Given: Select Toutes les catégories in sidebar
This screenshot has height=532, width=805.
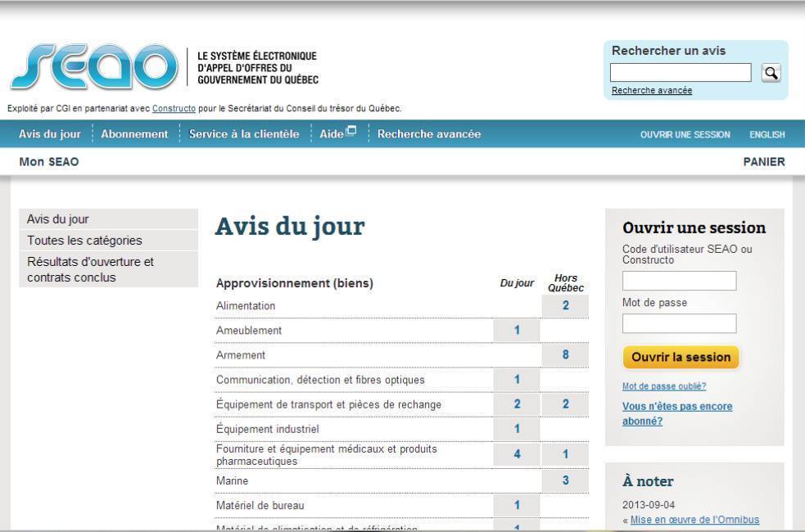Looking at the screenshot, I should click(x=84, y=241).
